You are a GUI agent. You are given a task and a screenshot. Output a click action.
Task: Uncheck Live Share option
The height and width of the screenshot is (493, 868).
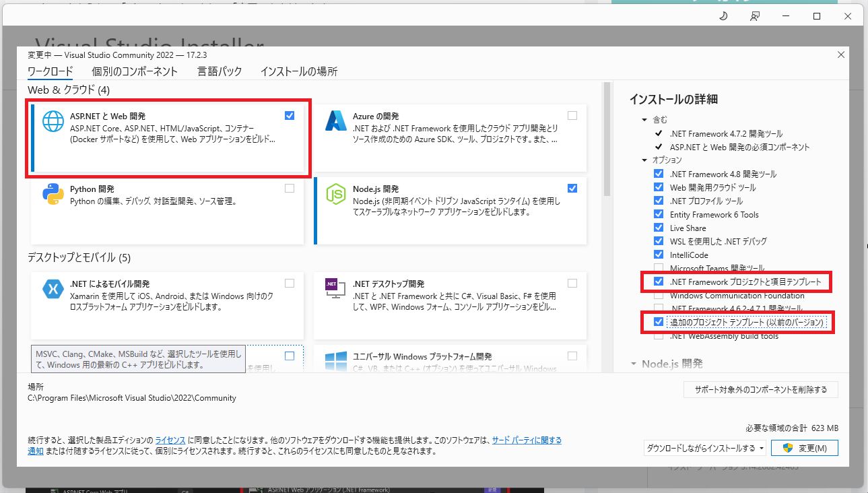point(659,228)
